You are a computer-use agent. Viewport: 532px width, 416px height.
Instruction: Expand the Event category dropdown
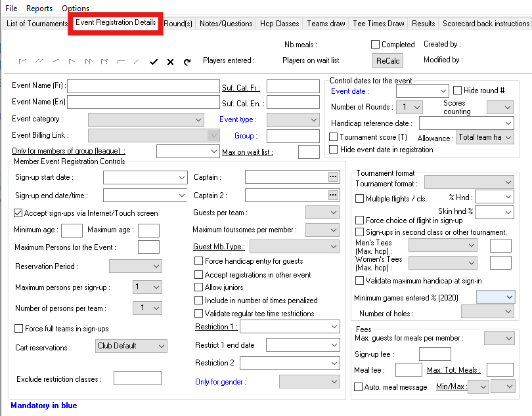(x=146, y=119)
